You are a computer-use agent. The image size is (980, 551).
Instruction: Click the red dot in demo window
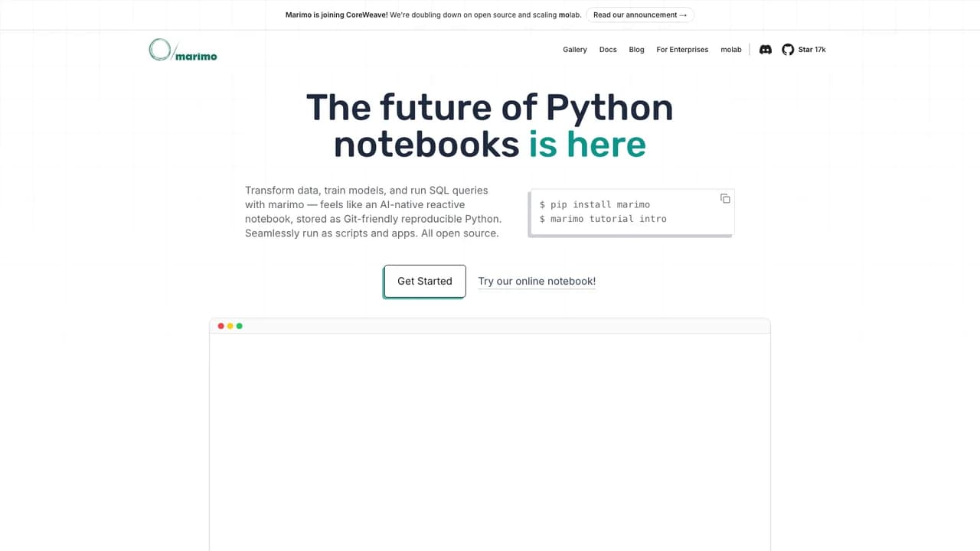coord(221,326)
